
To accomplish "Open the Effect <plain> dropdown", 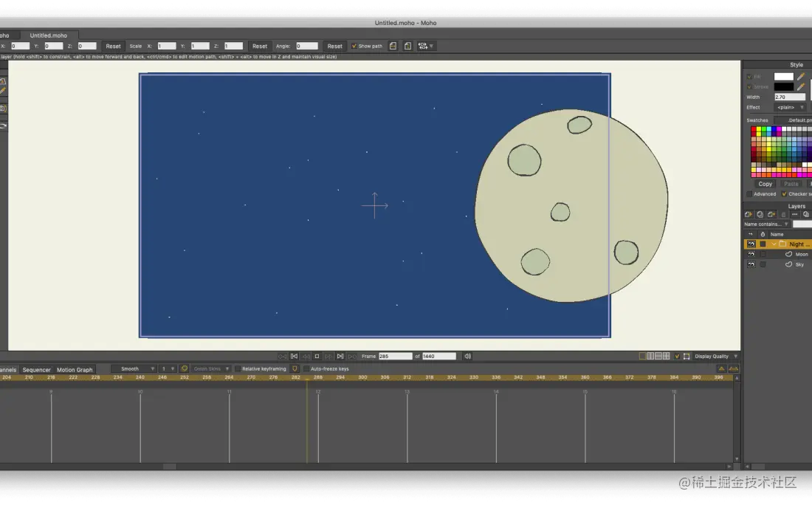I will pos(790,107).
